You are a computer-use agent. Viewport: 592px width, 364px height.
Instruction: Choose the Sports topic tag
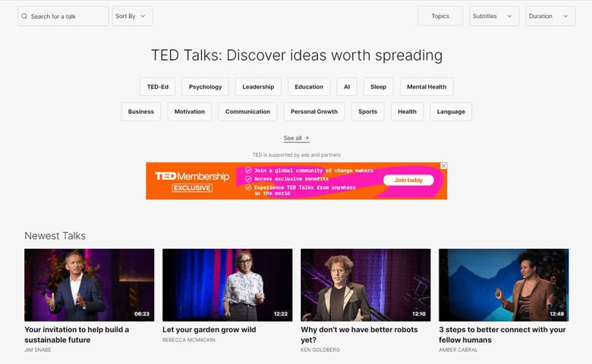click(x=368, y=111)
